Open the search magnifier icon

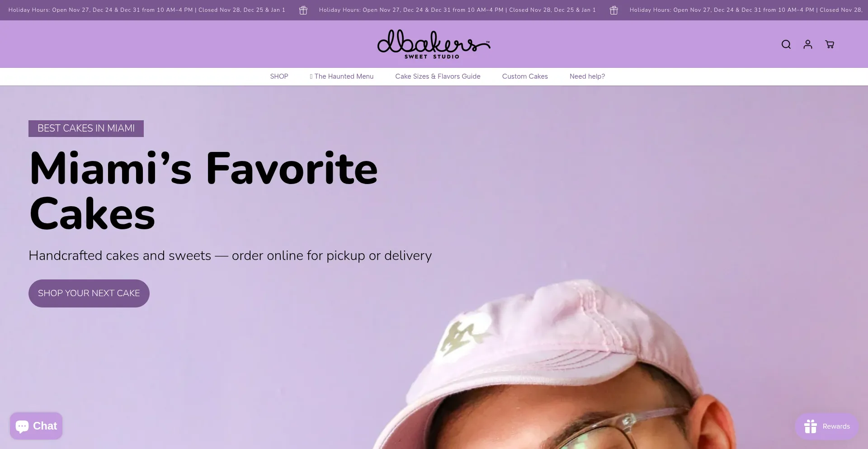(x=786, y=44)
